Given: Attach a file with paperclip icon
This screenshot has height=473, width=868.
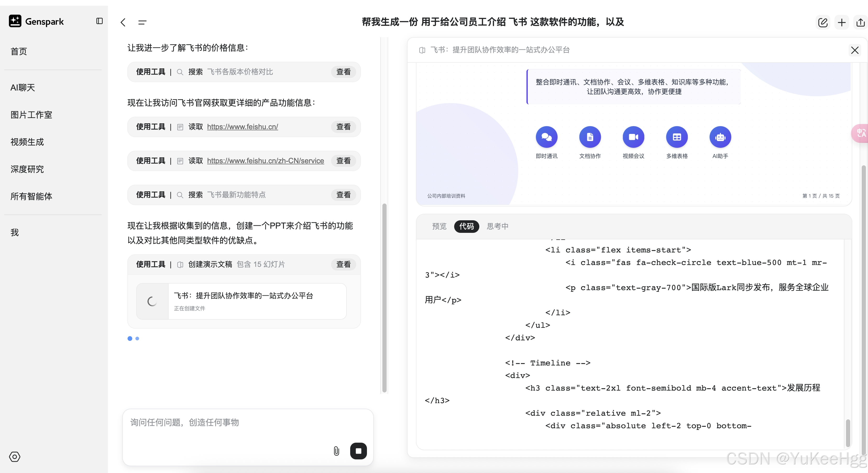Looking at the screenshot, I should [x=336, y=451].
